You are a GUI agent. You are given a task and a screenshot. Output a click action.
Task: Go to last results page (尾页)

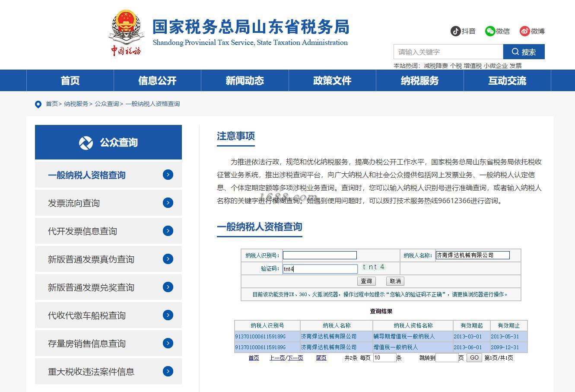[321, 358]
